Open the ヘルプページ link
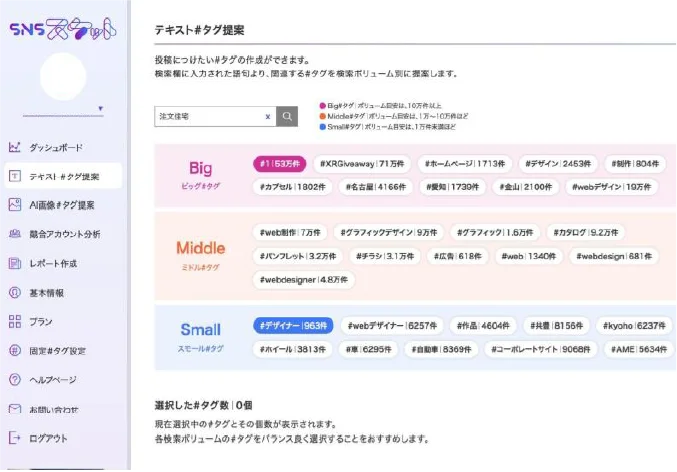This screenshot has width=677, height=472. [x=53, y=380]
